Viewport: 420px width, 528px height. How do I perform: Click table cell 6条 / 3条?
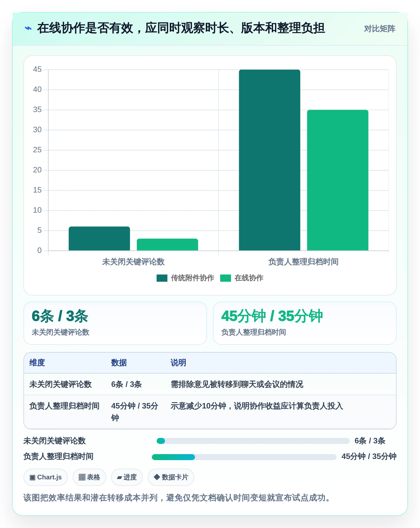(126, 384)
